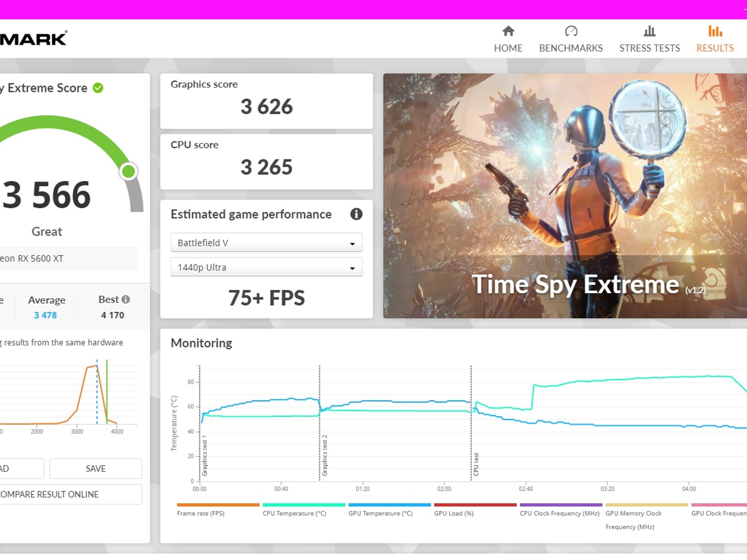Click the SAVE button
This screenshot has width=747, height=560.
[96, 468]
